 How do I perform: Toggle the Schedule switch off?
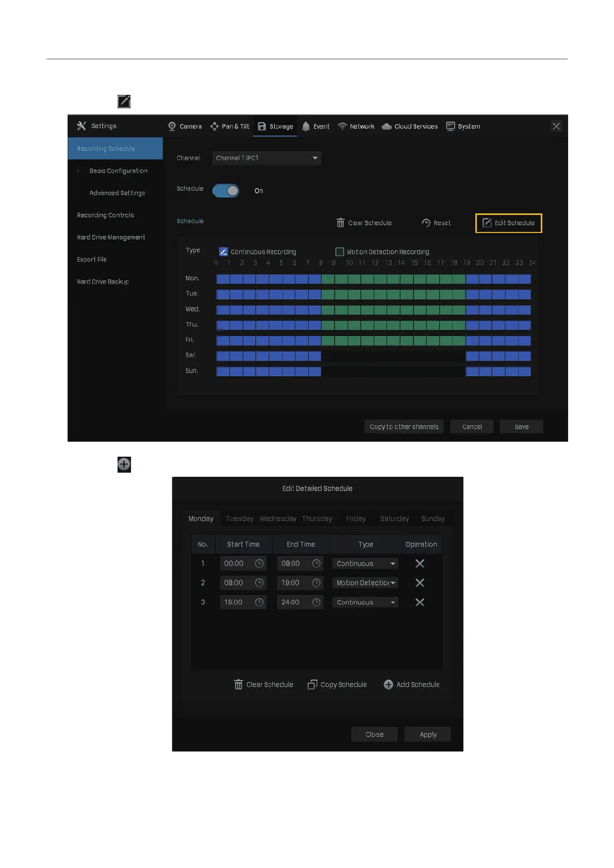(x=226, y=191)
